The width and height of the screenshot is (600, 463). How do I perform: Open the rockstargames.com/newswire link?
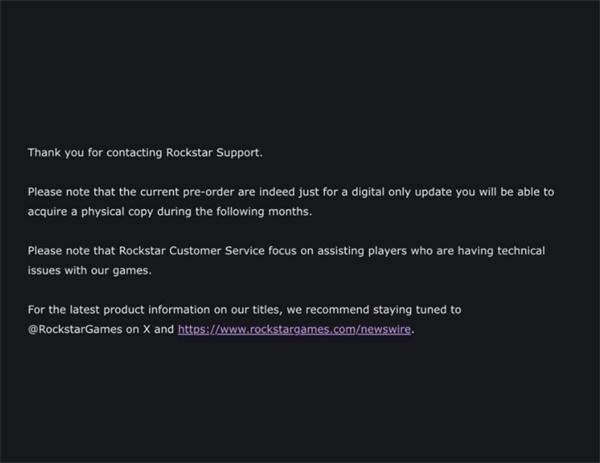tap(294, 329)
